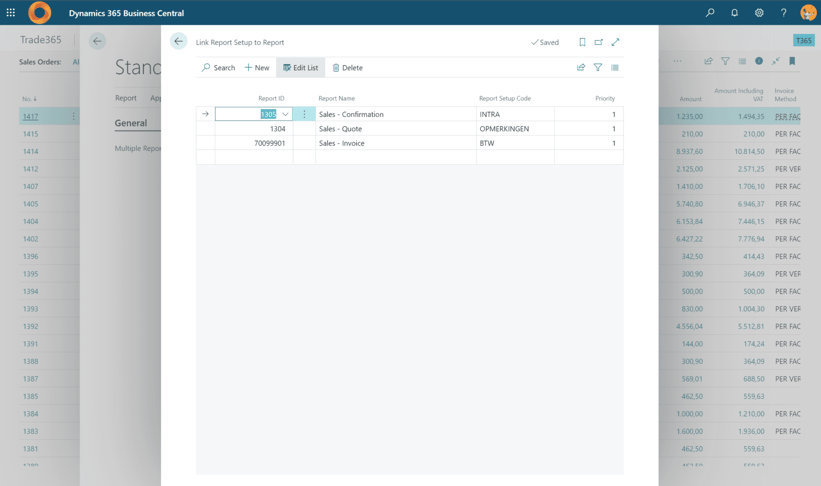
Task: Search the report link list
Action: click(218, 68)
